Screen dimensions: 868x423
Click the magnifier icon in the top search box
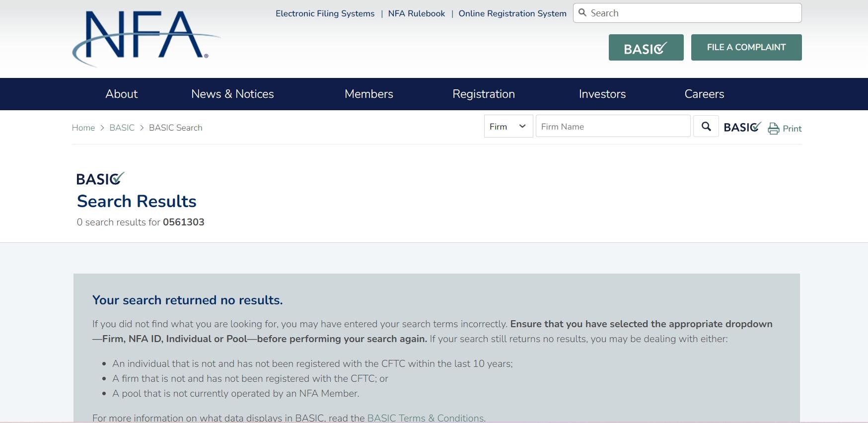(x=582, y=13)
